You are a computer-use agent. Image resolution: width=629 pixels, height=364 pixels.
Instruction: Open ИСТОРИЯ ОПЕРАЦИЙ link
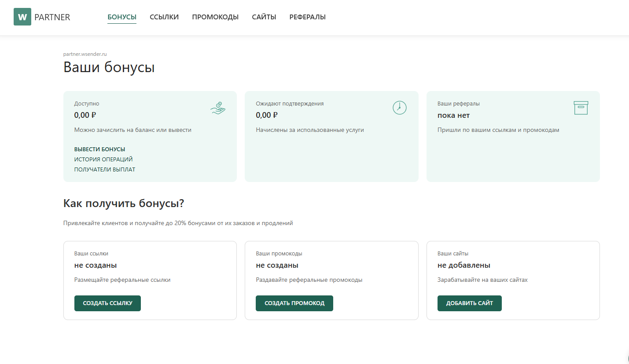[x=103, y=160]
